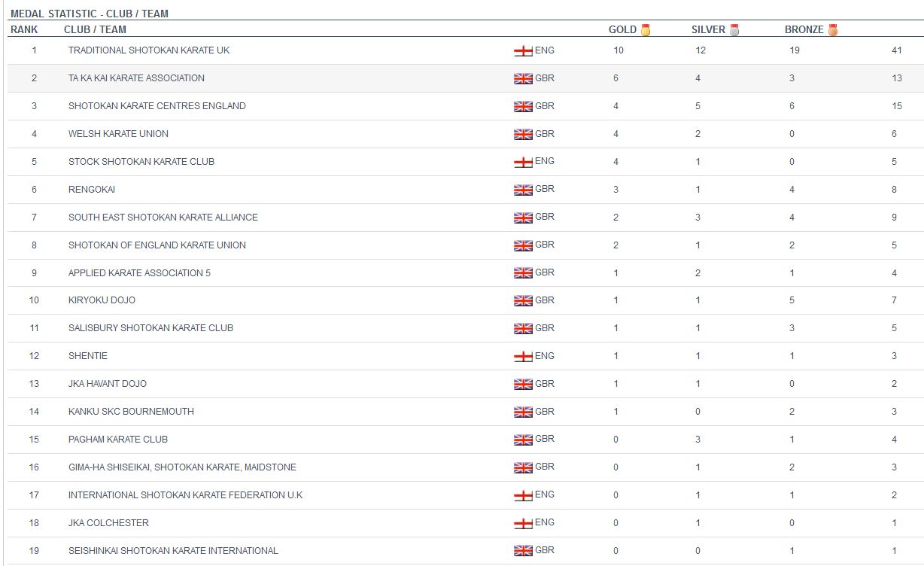Click the Medal Statistic - Club / Team title
The width and height of the screenshot is (924, 566).
coord(90,14)
